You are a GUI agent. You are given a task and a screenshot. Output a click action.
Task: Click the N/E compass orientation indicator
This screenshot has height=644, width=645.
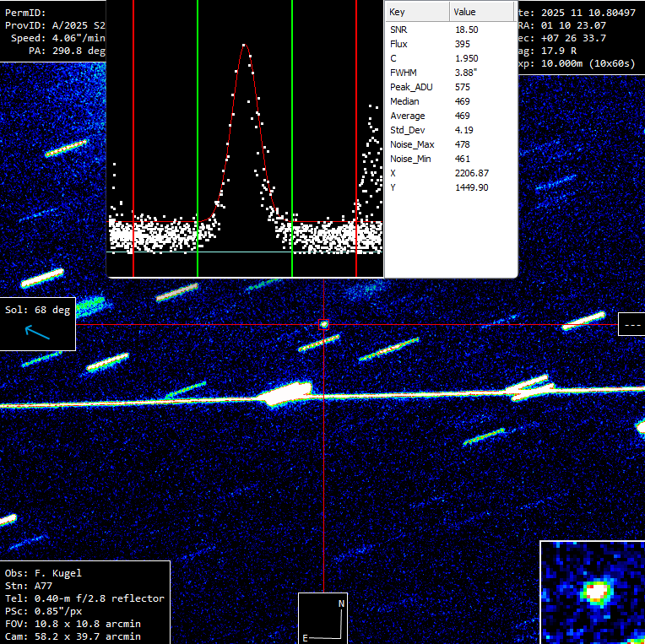coord(323,620)
